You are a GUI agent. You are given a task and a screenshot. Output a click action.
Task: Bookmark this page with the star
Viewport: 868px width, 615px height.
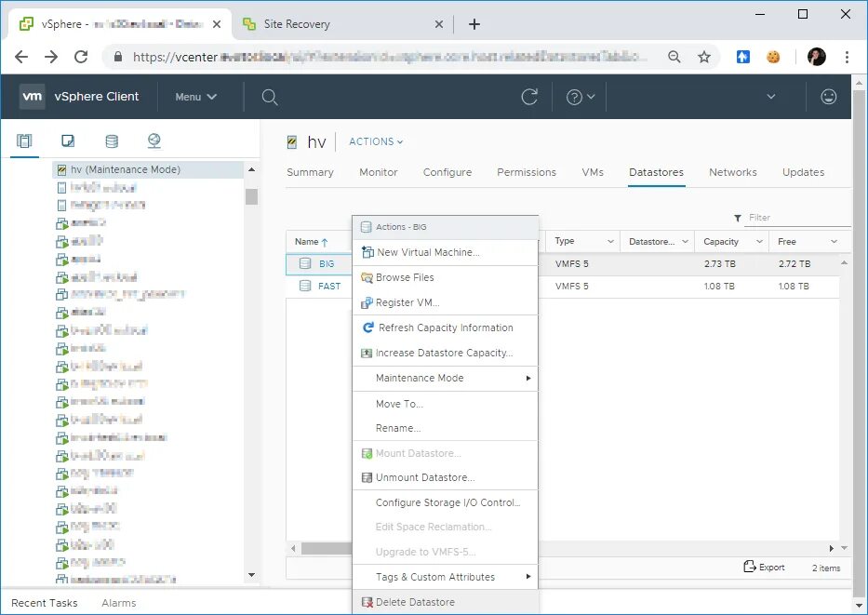[x=703, y=57]
